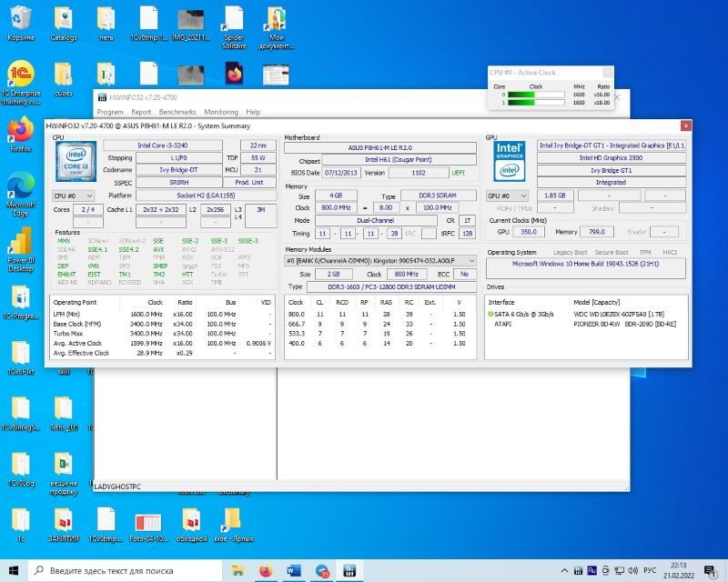This screenshot has width=728, height=582.
Task: Click the Intel Graphics GPU logo
Action: 510,161
